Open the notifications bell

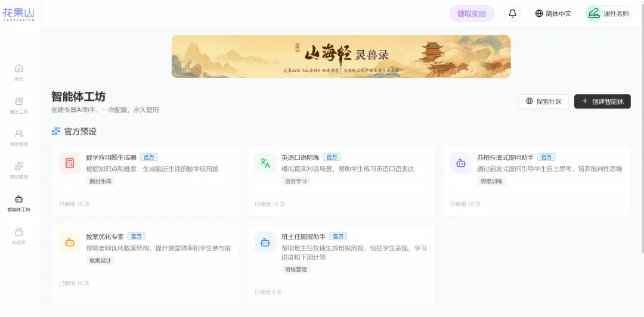(513, 14)
